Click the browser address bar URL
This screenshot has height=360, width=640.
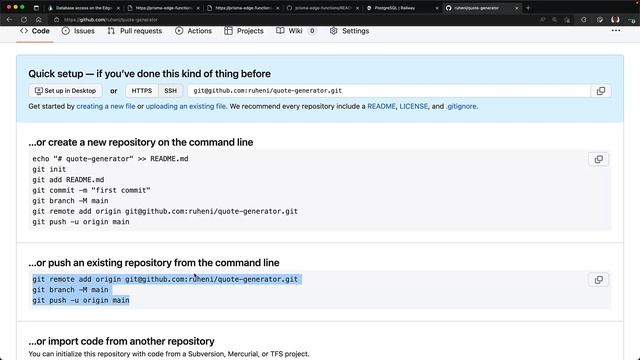(x=111, y=20)
